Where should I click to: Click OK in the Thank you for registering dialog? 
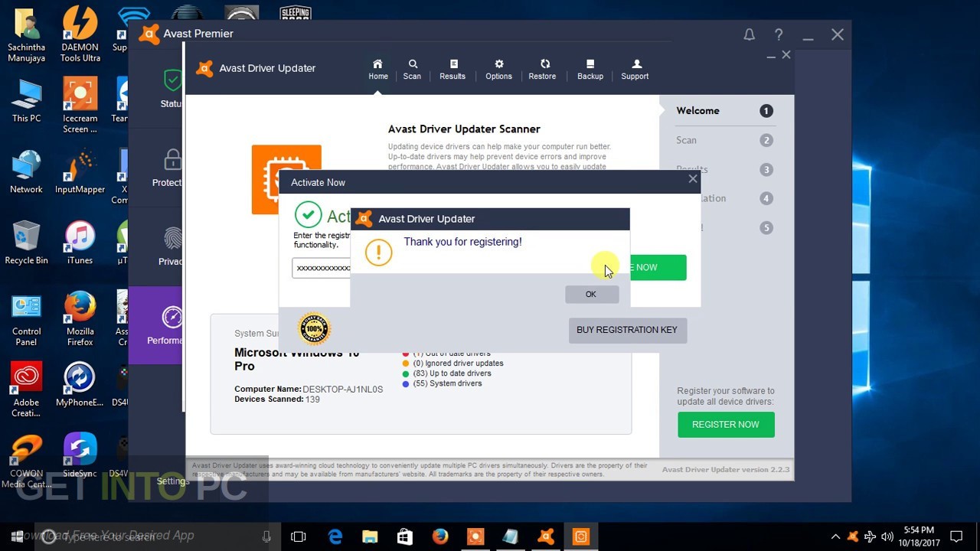(591, 295)
